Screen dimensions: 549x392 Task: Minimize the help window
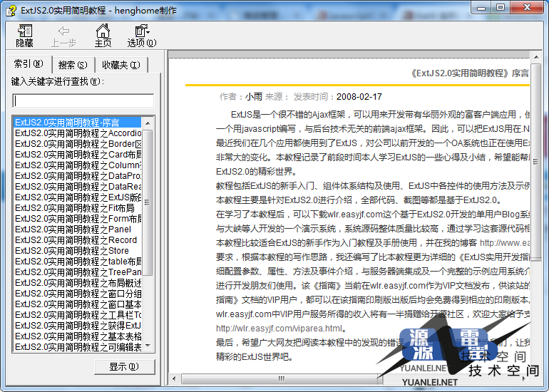point(481,8)
